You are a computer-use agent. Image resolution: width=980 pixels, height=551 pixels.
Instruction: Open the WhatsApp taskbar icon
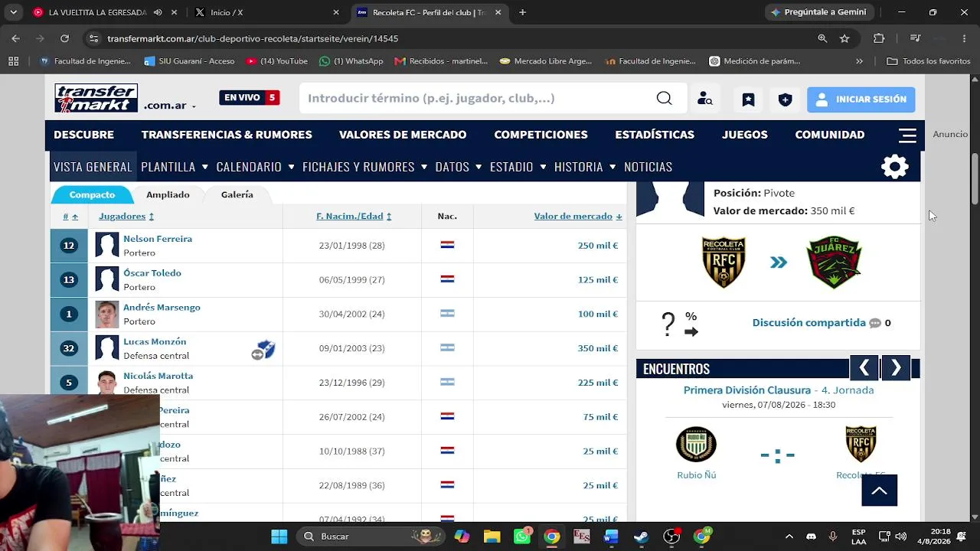[x=522, y=536]
